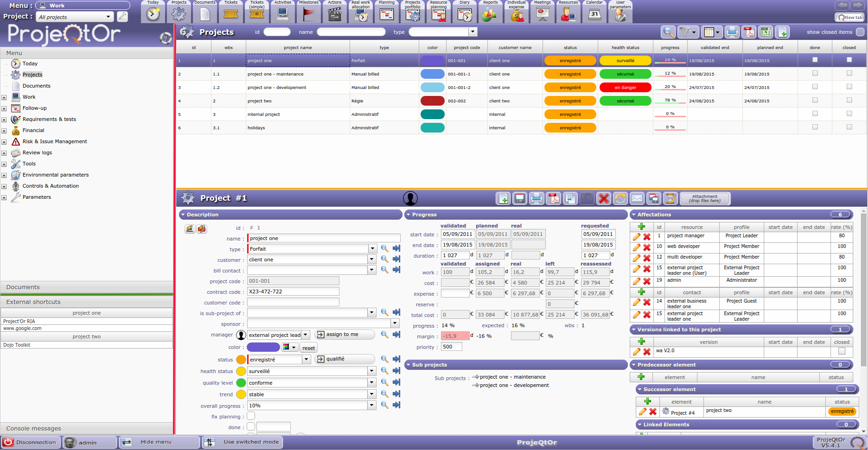Export Projects list to PDF
Viewport: 868px width, 450px height.
point(749,32)
